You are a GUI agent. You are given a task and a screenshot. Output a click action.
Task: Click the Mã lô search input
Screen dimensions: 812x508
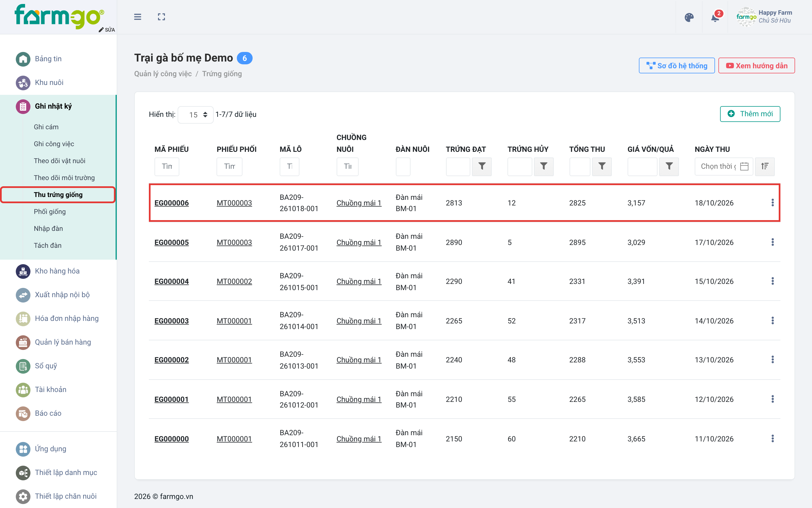pyautogui.click(x=289, y=166)
